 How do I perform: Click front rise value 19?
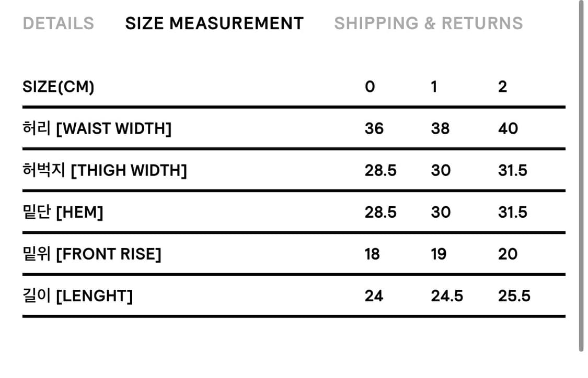coord(439,254)
